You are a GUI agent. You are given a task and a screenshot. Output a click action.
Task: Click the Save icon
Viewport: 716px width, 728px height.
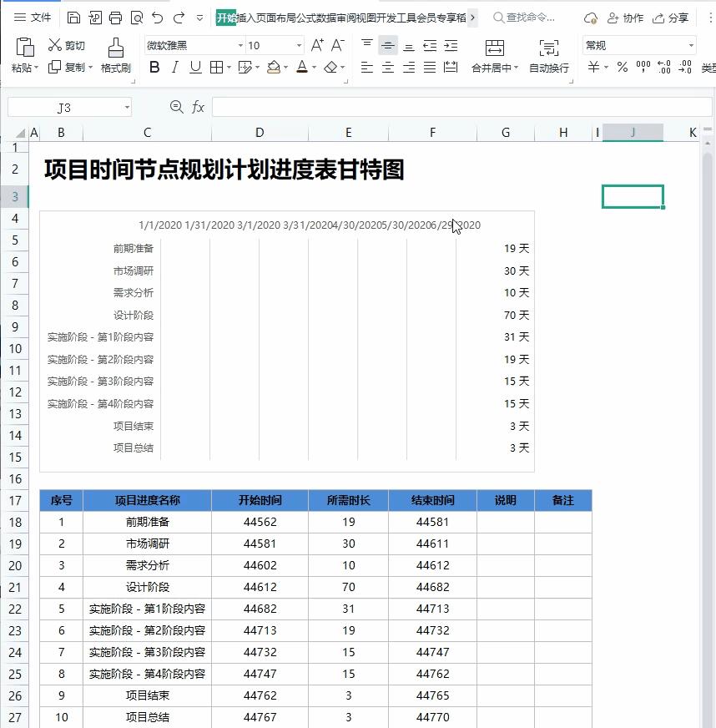[74, 18]
